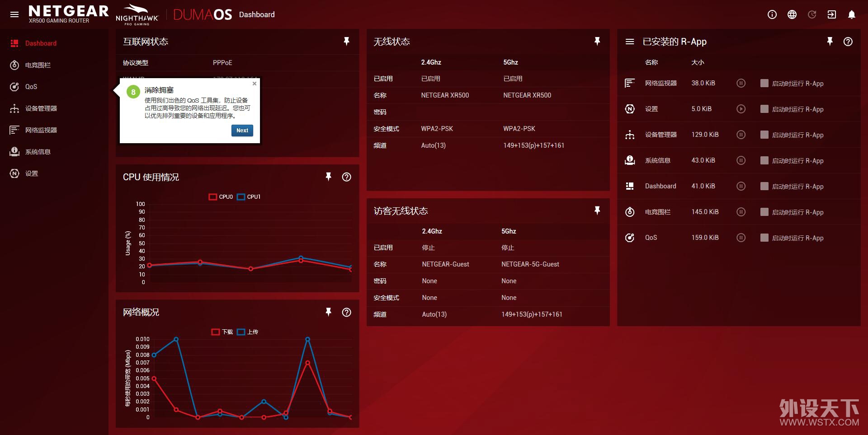The width and height of the screenshot is (868, 435).
Task: Click the reboot refresh icon in header
Action: (x=812, y=14)
